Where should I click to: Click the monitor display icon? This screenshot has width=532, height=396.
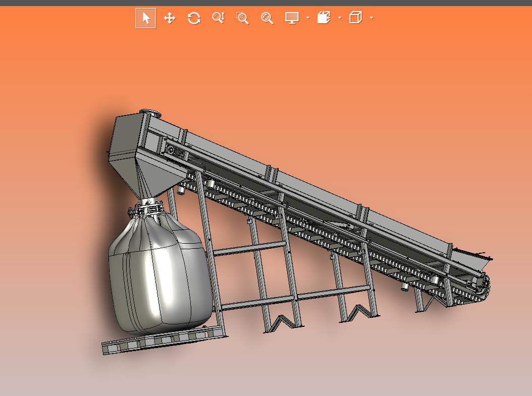292,18
